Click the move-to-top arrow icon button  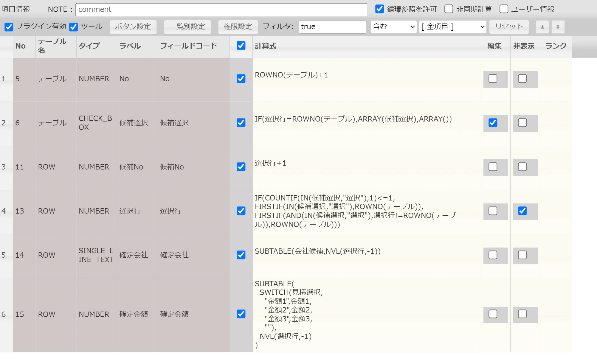click(558, 27)
